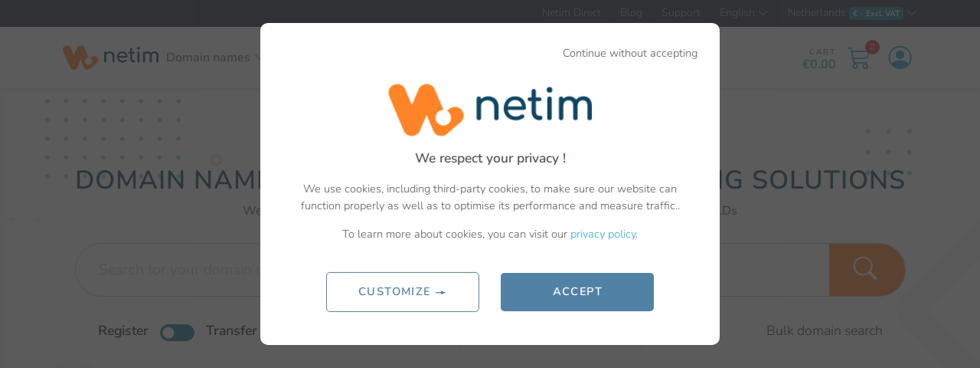Click the user account profile icon
This screenshot has height=368, width=980.
900,58
